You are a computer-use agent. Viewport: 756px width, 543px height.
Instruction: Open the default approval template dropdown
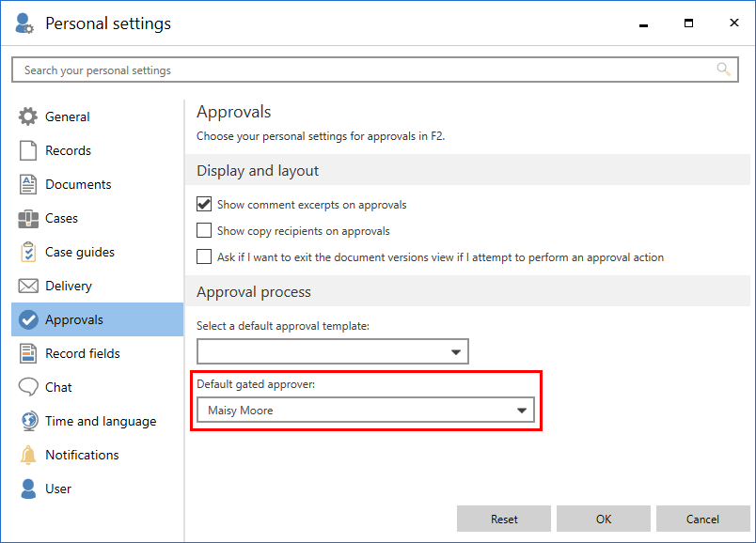pyautogui.click(x=456, y=352)
